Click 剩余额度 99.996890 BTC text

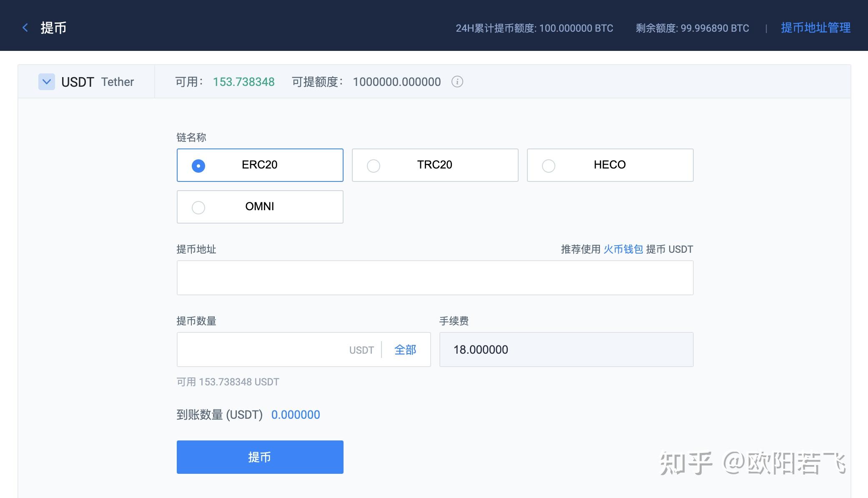[x=692, y=28]
